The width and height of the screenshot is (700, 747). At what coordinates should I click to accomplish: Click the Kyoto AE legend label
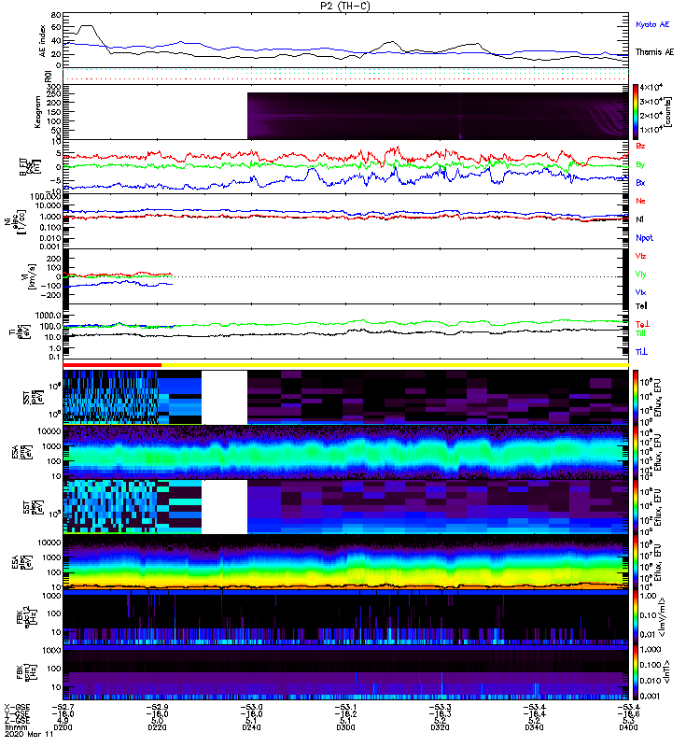coord(651,24)
